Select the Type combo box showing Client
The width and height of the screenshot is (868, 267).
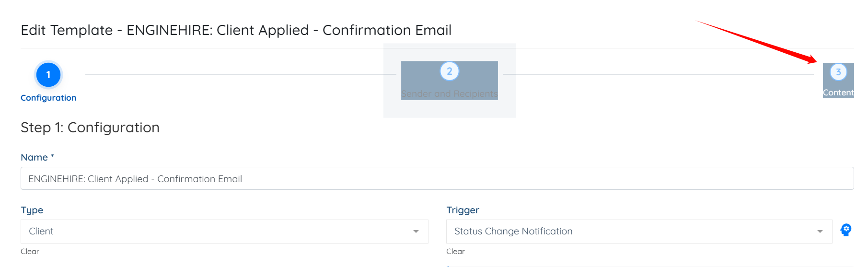216,232
